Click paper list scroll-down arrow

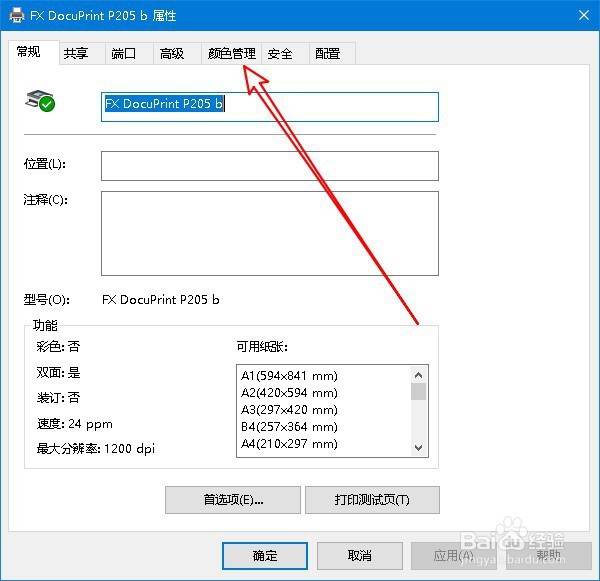pyautogui.click(x=419, y=447)
